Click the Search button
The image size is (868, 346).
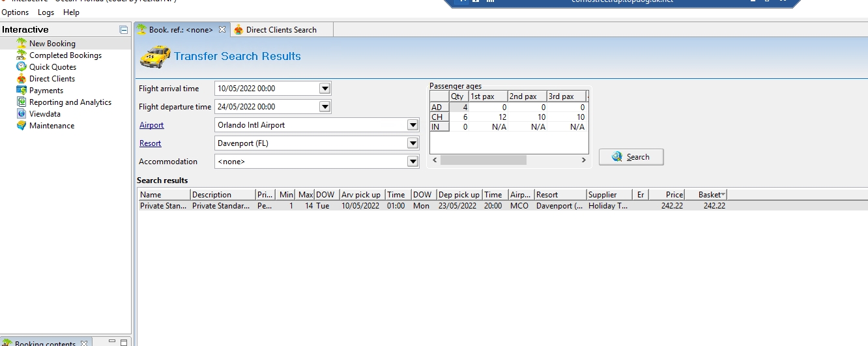pyautogui.click(x=631, y=157)
